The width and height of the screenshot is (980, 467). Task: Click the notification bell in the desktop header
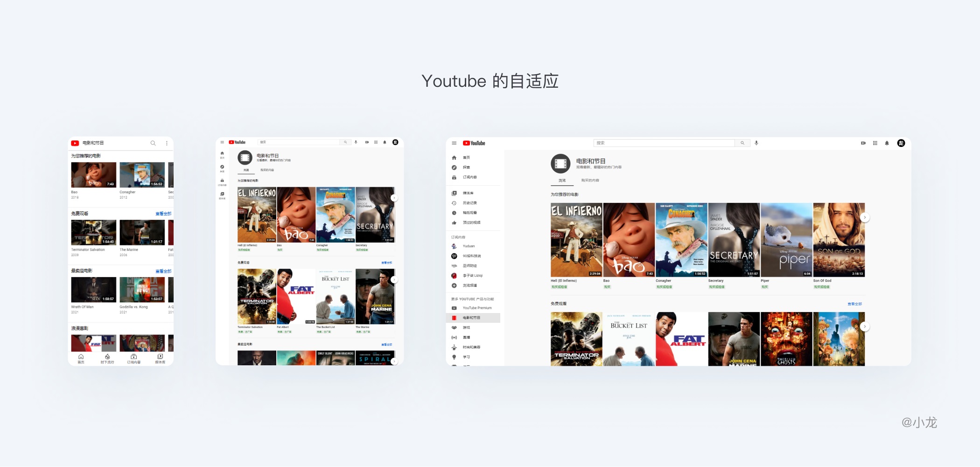(x=888, y=143)
